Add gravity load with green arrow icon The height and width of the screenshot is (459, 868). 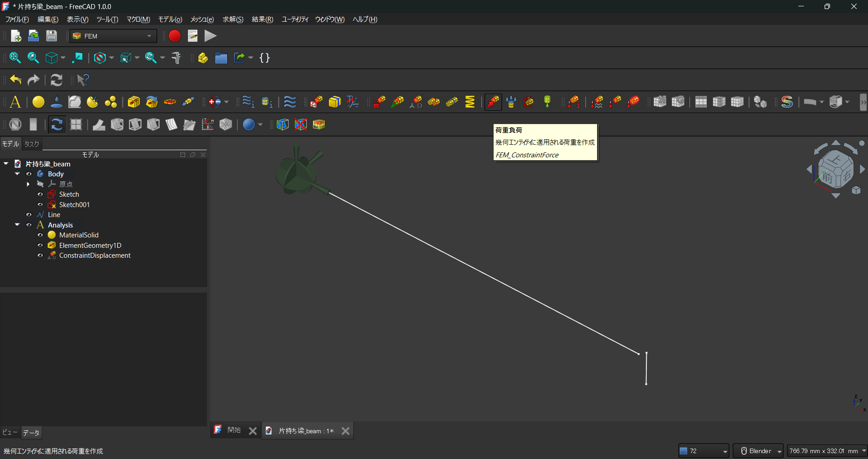click(547, 102)
